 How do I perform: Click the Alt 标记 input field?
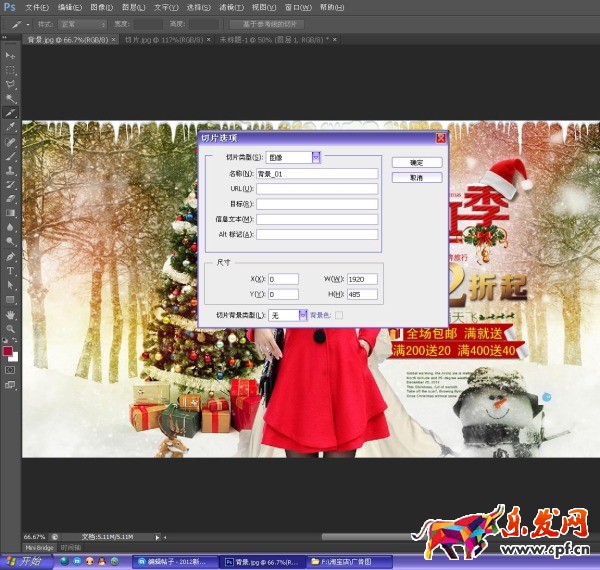(317, 235)
